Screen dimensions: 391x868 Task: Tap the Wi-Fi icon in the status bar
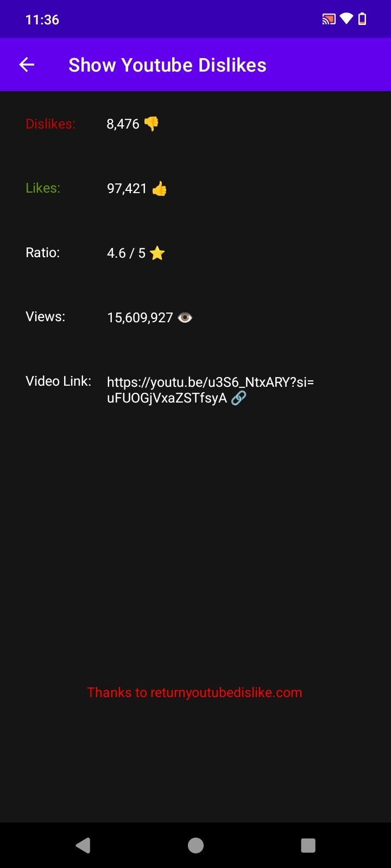pyautogui.click(x=346, y=20)
